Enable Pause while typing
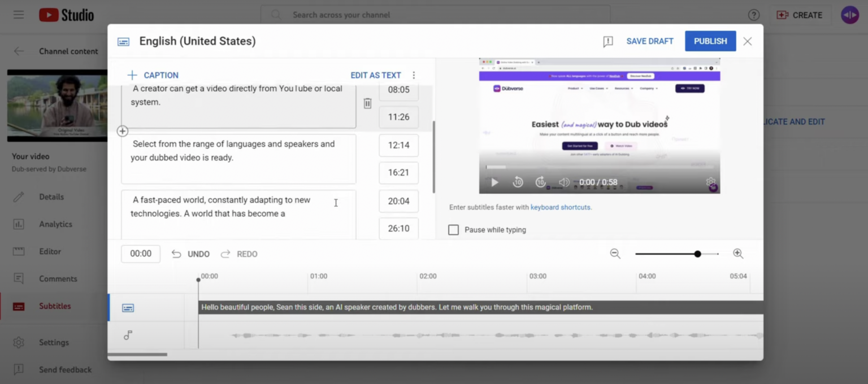The height and width of the screenshot is (384, 868). pos(453,229)
